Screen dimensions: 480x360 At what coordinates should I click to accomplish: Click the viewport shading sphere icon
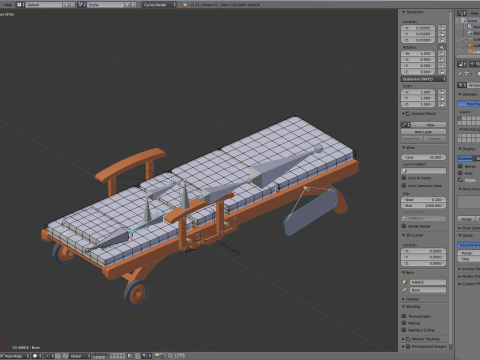pyautogui.click(x=37, y=356)
